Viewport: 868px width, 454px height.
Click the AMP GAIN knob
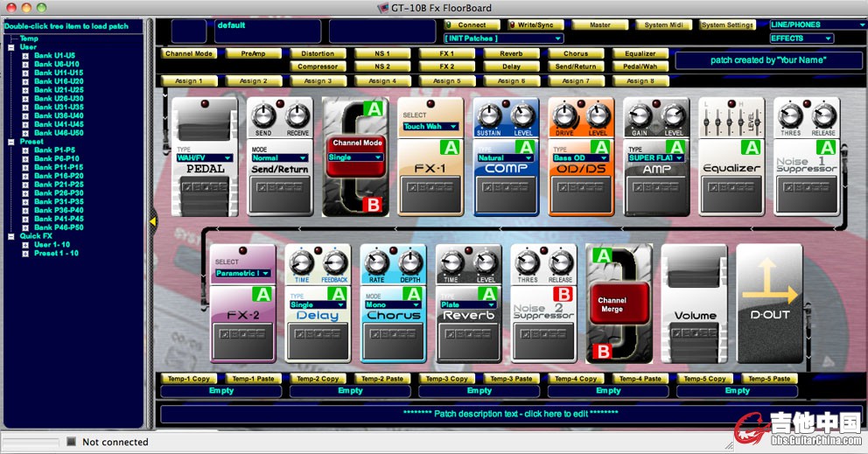(640, 116)
